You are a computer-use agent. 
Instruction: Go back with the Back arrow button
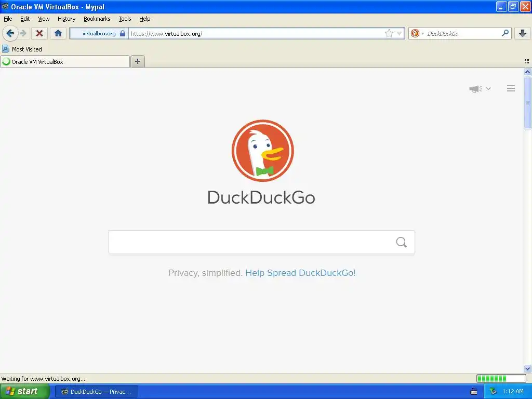[10, 33]
